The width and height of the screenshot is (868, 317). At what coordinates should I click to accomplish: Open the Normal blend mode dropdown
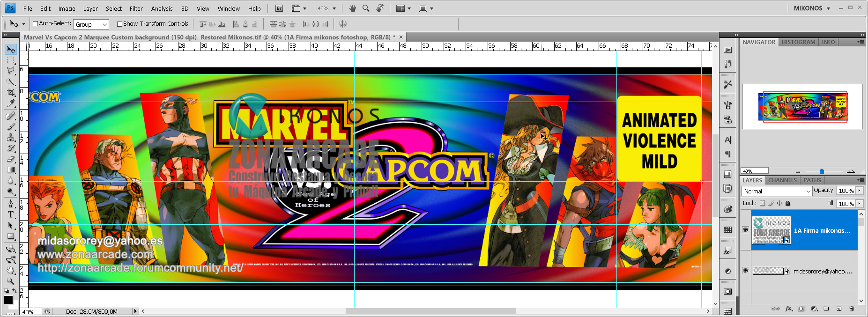pyautogui.click(x=777, y=191)
